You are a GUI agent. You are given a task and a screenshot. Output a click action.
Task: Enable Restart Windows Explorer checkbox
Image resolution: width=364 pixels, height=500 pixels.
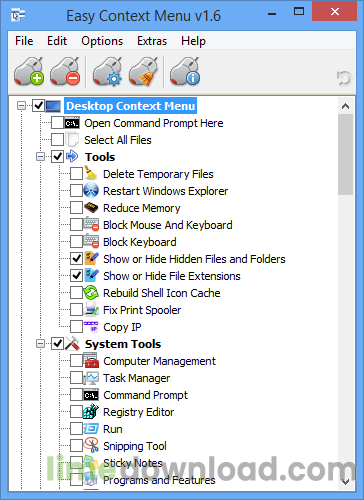(76, 191)
